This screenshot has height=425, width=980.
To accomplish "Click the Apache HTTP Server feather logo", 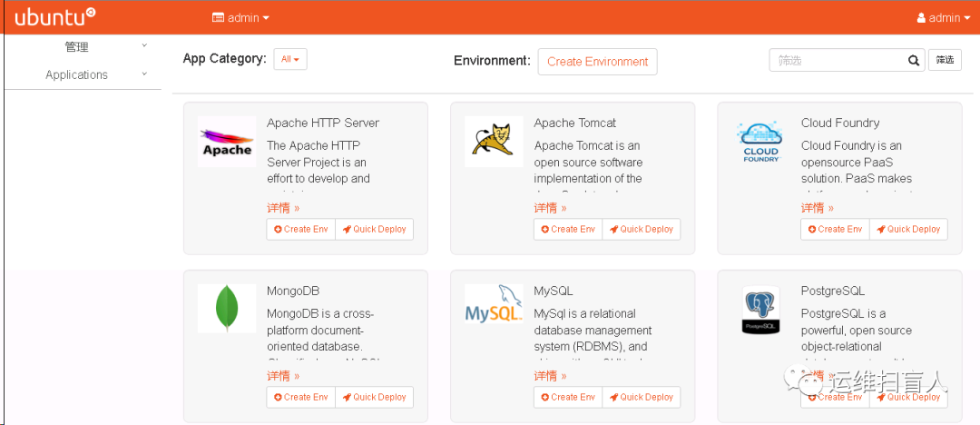I will point(227,142).
